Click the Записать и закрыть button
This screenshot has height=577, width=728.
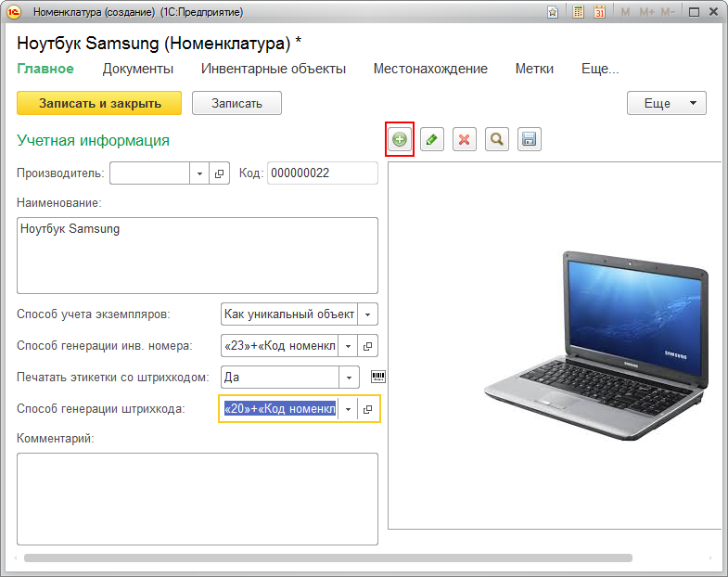coord(99,103)
